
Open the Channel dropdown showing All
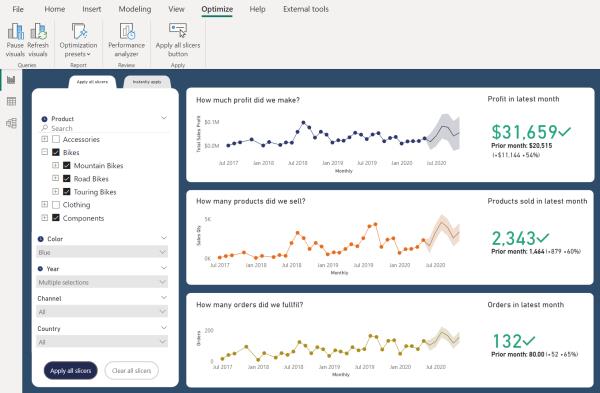[x=102, y=311]
